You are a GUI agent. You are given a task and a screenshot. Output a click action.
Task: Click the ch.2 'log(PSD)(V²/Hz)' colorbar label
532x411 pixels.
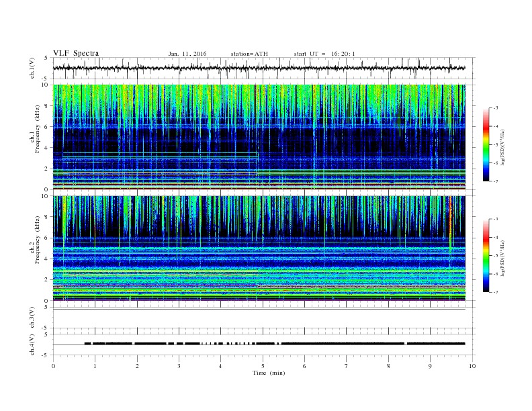coord(503,258)
